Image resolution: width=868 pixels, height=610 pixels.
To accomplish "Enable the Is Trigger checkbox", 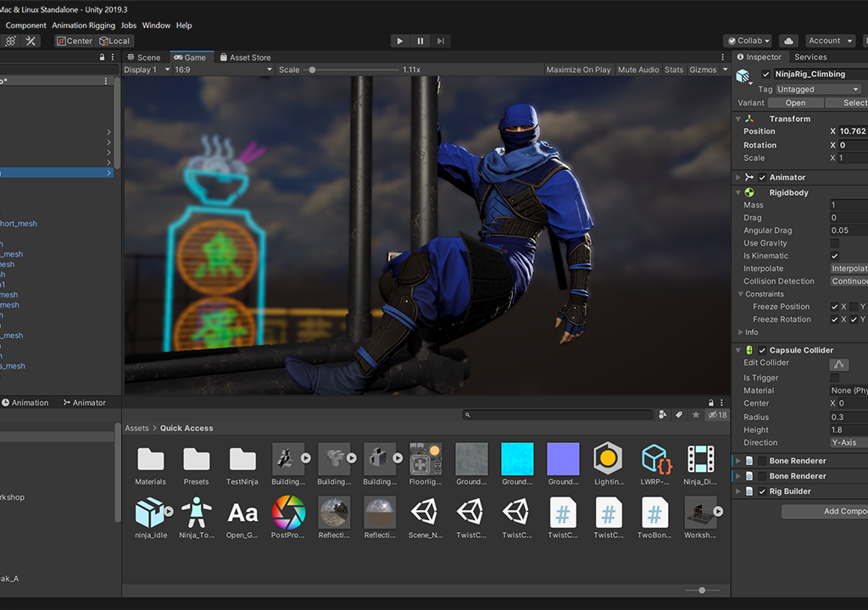I will (835, 378).
